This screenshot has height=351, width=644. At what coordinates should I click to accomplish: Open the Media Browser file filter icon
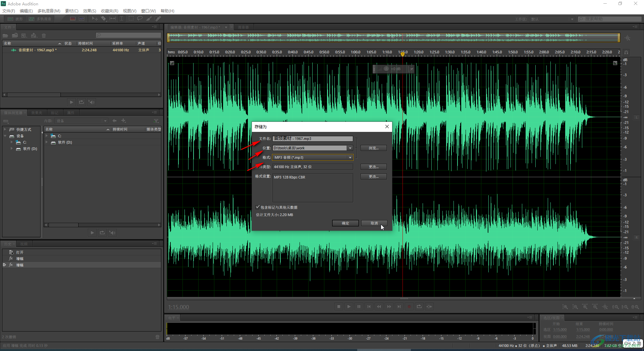(156, 121)
